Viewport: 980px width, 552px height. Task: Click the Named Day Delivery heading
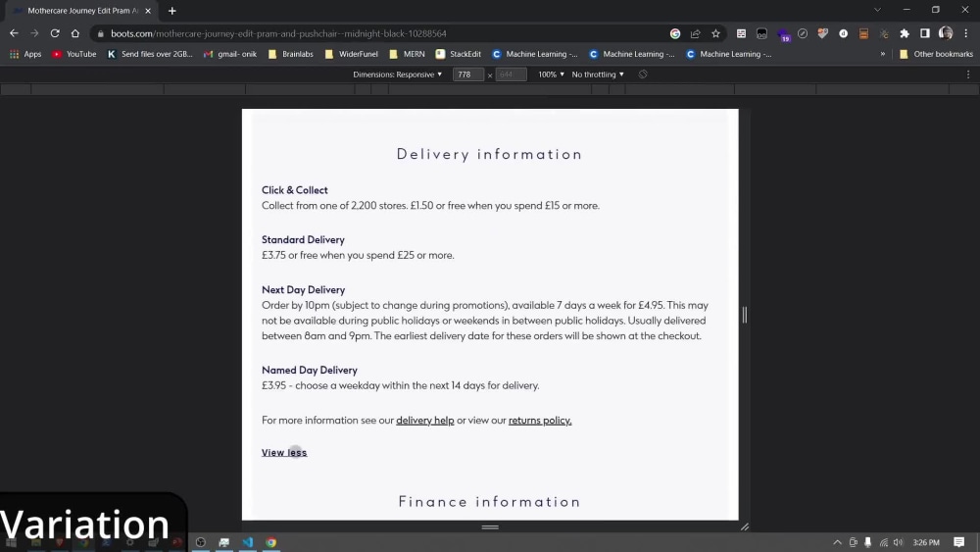pyautogui.click(x=310, y=370)
